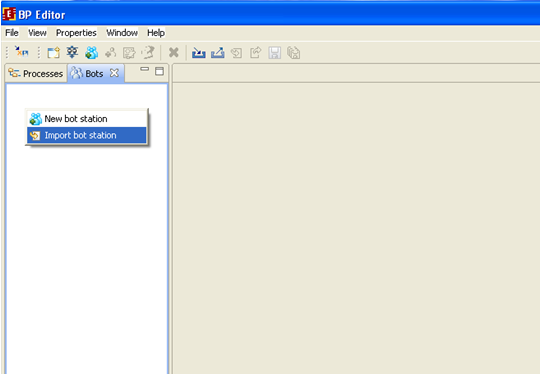Click the BP Editor title bar logo
The width and height of the screenshot is (540, 374).
click(9, 14)
